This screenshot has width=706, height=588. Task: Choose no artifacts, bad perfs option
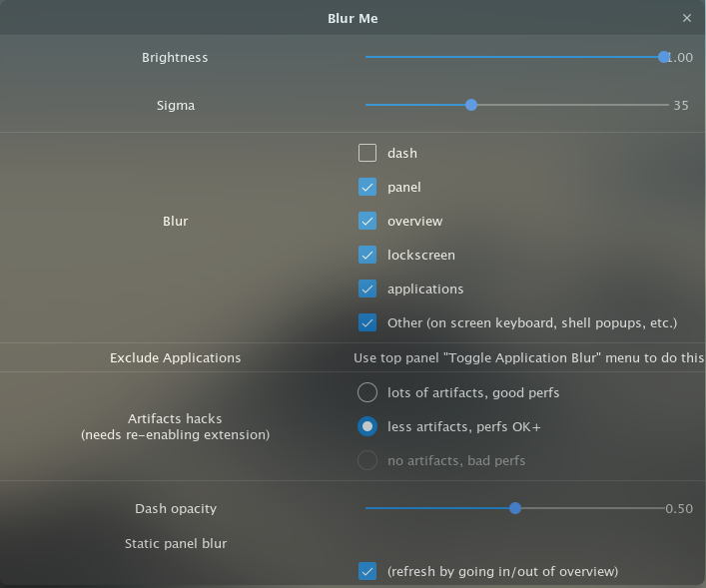click(x=367, y=460)
